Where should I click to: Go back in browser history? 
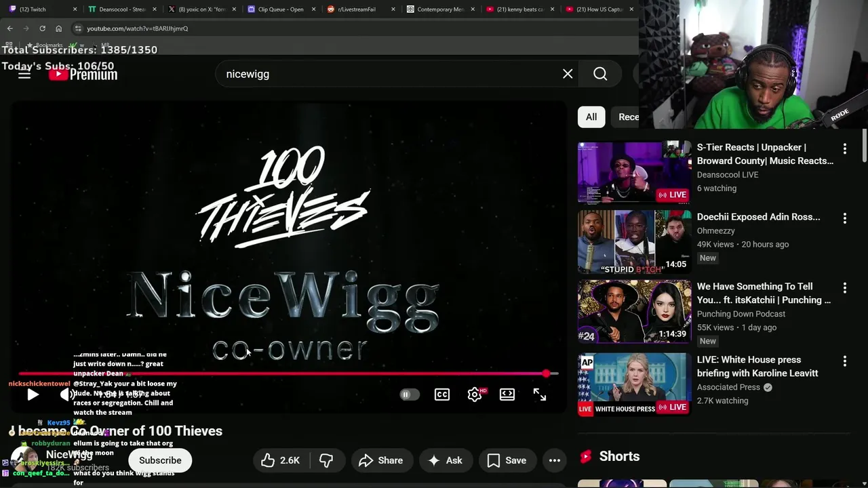[9, 28]
